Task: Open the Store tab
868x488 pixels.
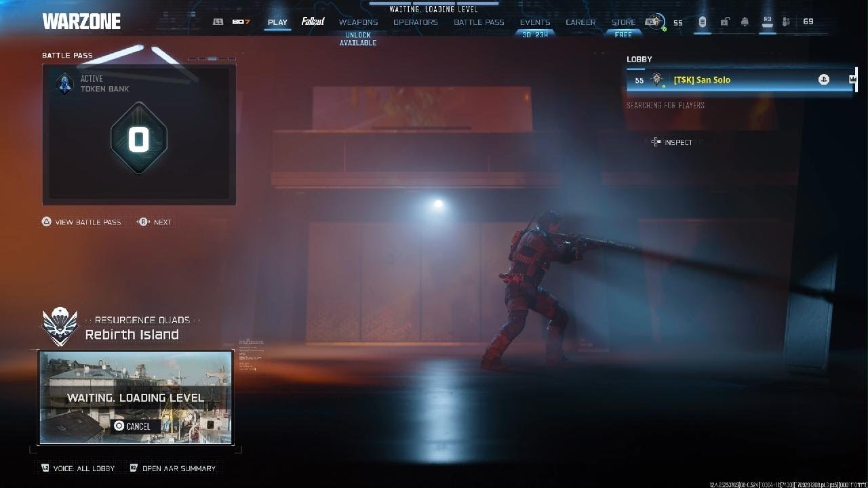Action: pos(624,22)
